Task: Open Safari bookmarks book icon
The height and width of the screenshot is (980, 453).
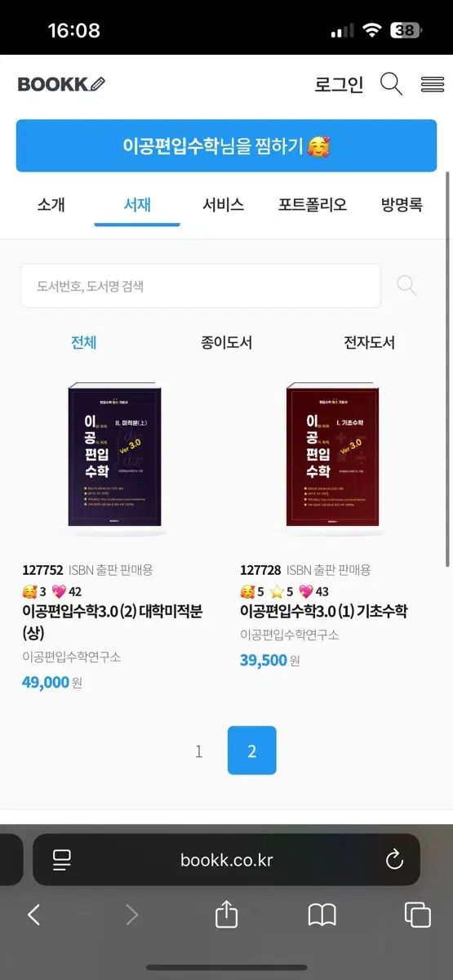Action: click(x=322, y=915)
